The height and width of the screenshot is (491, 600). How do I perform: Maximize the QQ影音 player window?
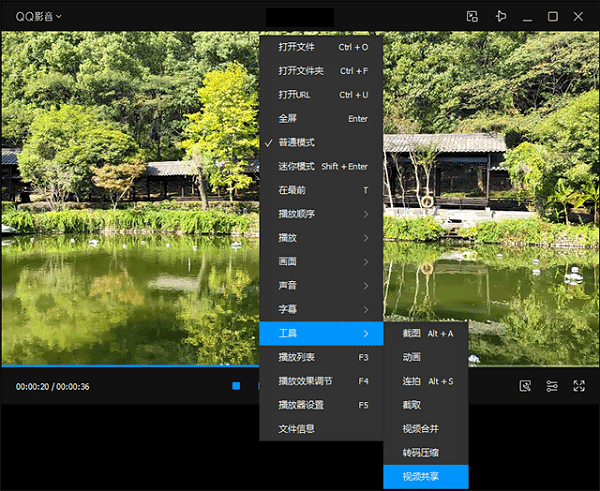[553, 16]
